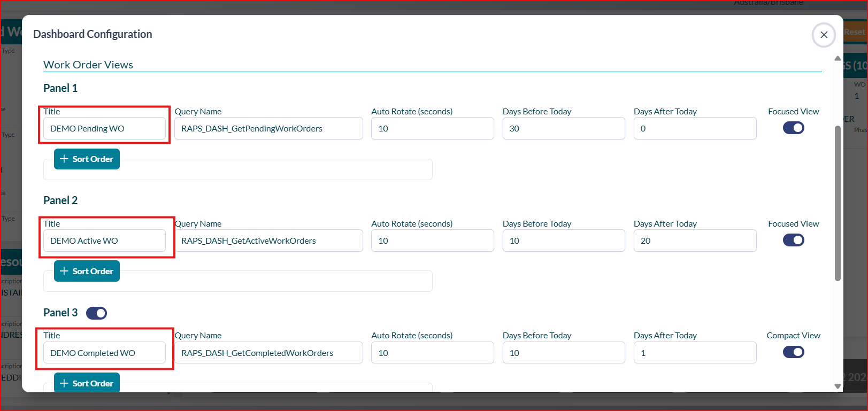Click the Panel 1 Title field
Screen dimensions: 868x411
point(104,129)
